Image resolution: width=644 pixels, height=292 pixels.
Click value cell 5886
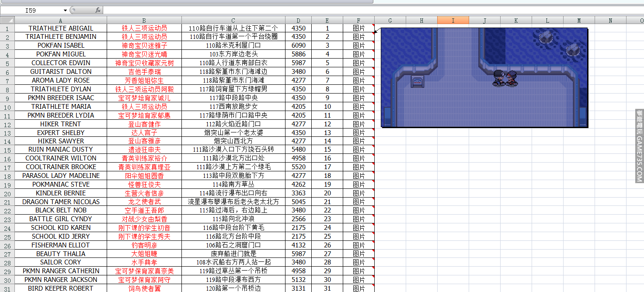point(298,54)
